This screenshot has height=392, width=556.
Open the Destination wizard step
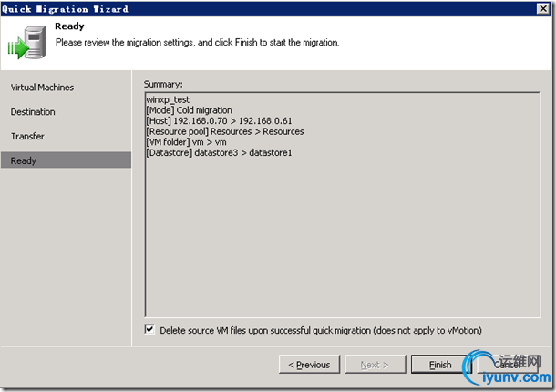pyautogui.click(x=33, y=112)
